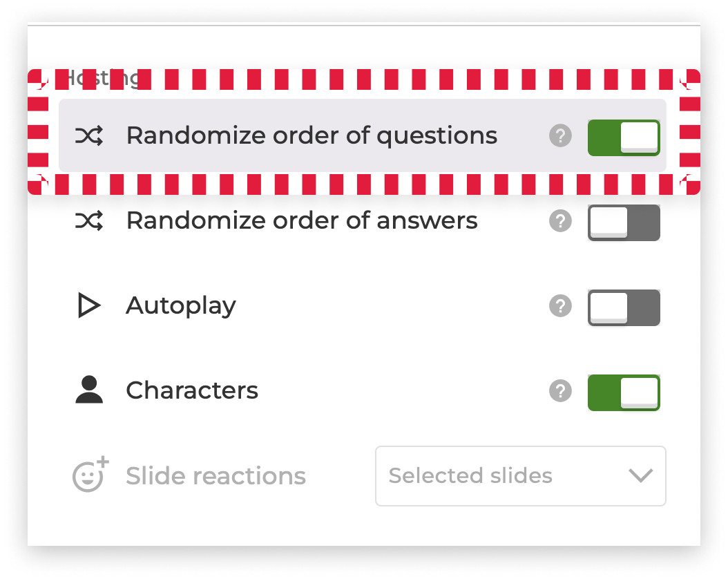
Task: Turn on the Autoplay switch
Action: [x=624, y=307]
